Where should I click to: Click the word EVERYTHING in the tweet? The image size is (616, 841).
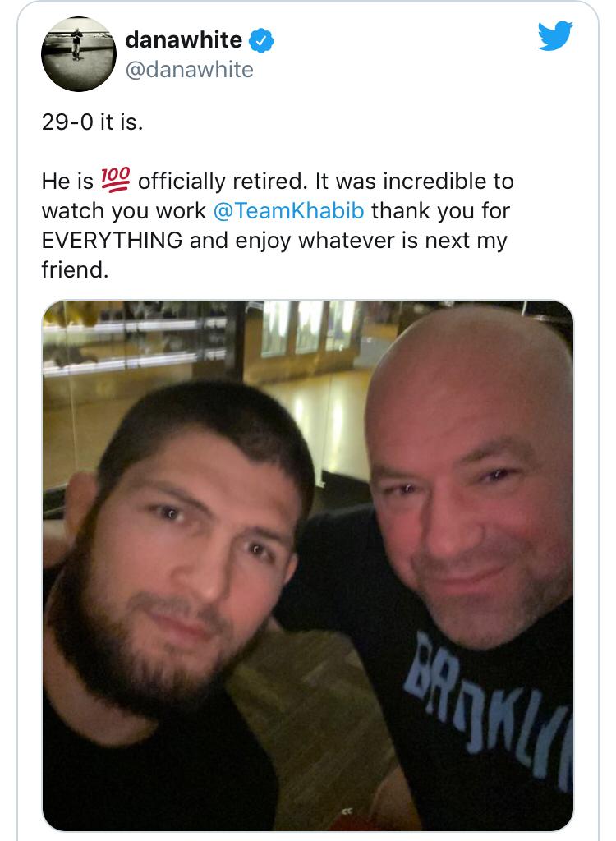[x=113, y=241]
